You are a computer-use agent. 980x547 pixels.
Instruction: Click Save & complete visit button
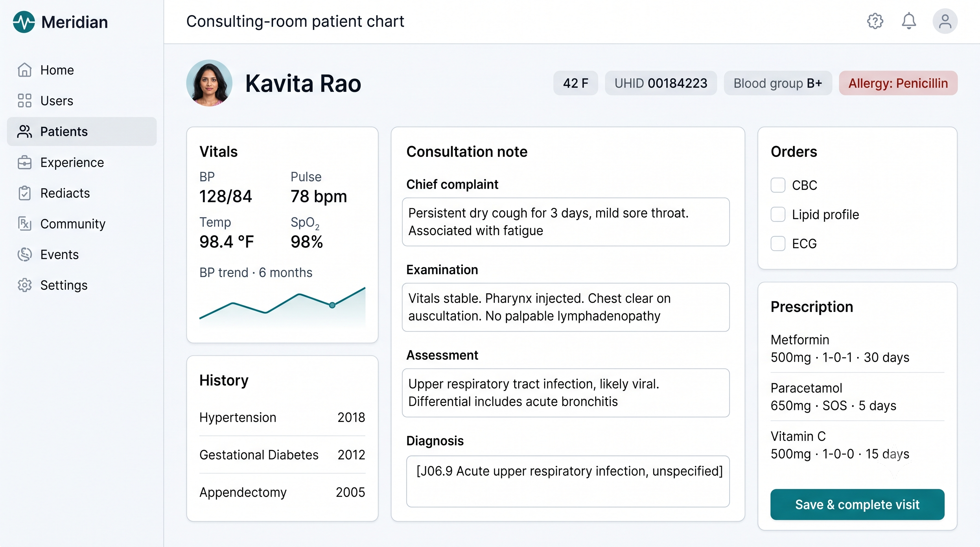coord(857,504)
